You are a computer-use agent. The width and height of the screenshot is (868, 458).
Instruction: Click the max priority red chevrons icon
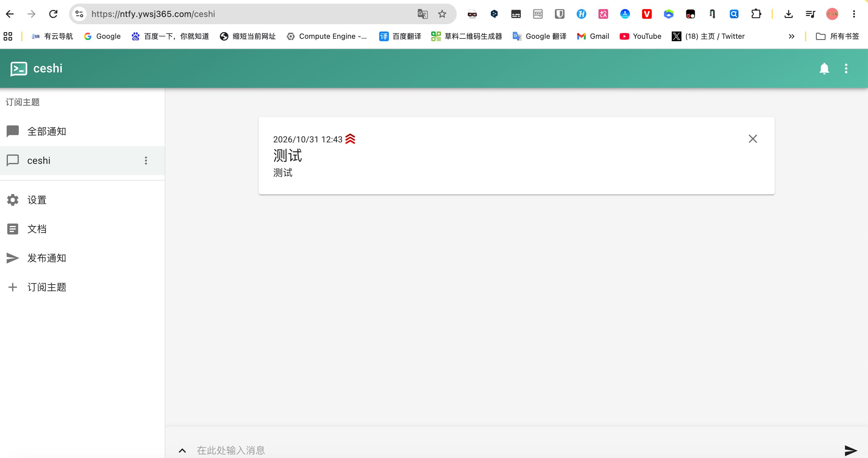click(x=350, y=139)
